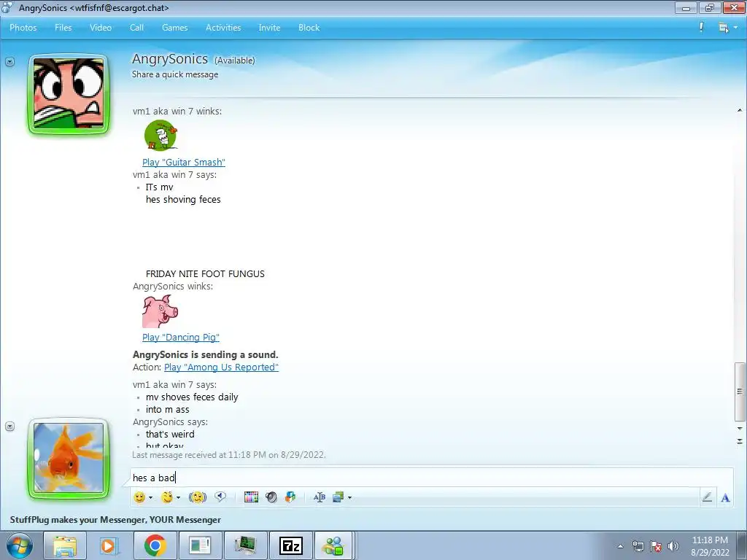This screenshot has width=747, height=560.
Task: Send a nudge with shaking face icon
Action: (197, 497)
